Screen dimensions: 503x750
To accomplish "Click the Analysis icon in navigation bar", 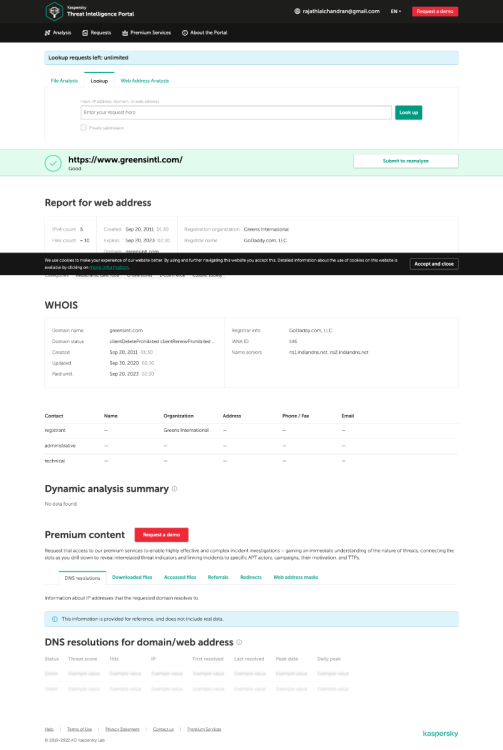I will (x=47, y=33).
